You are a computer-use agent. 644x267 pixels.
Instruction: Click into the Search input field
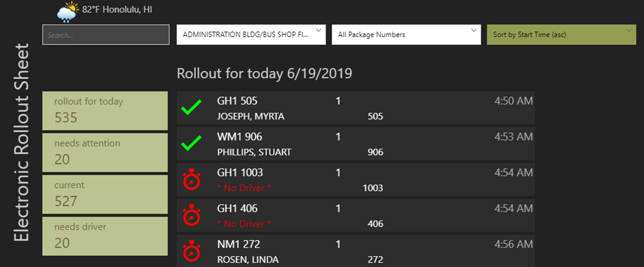pyautogui.click(x=106, y=35)
